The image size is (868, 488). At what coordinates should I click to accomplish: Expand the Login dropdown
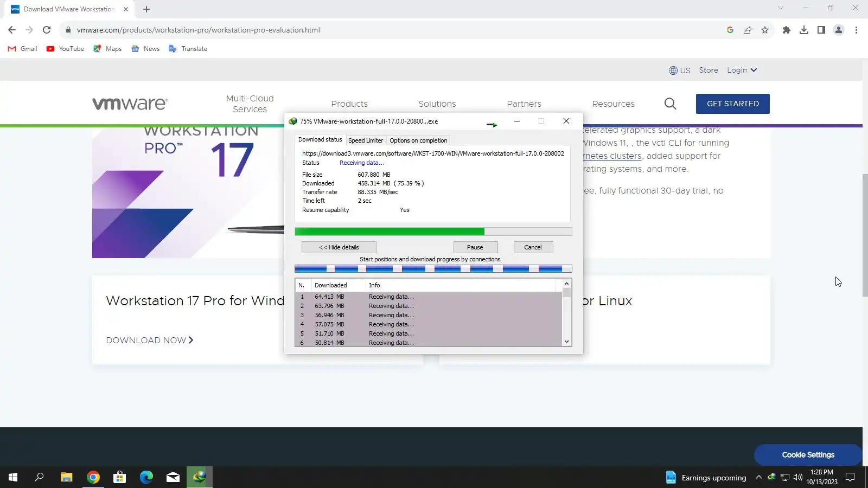click(x=742, y=70)
